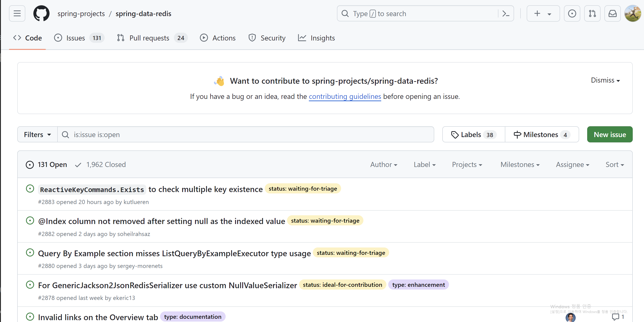Expand the Dismiss dropdown

point(605,80)
